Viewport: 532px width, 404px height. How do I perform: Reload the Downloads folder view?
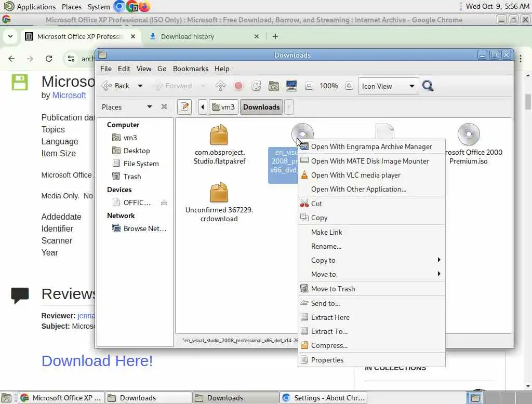tap(256, 86)
